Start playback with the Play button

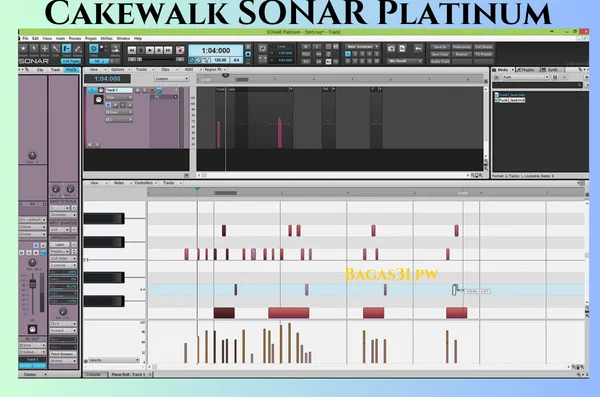pyautogui.click(x=150, y=50)
